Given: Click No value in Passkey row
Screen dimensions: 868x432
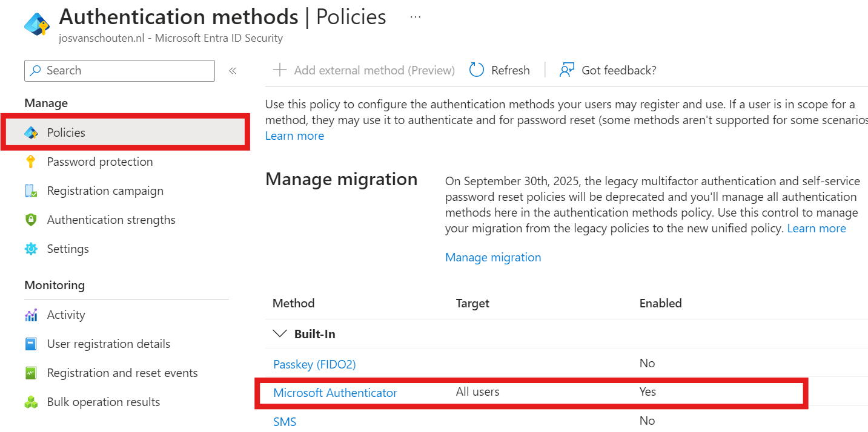Looking at the screenshot, I should (647, 363).
